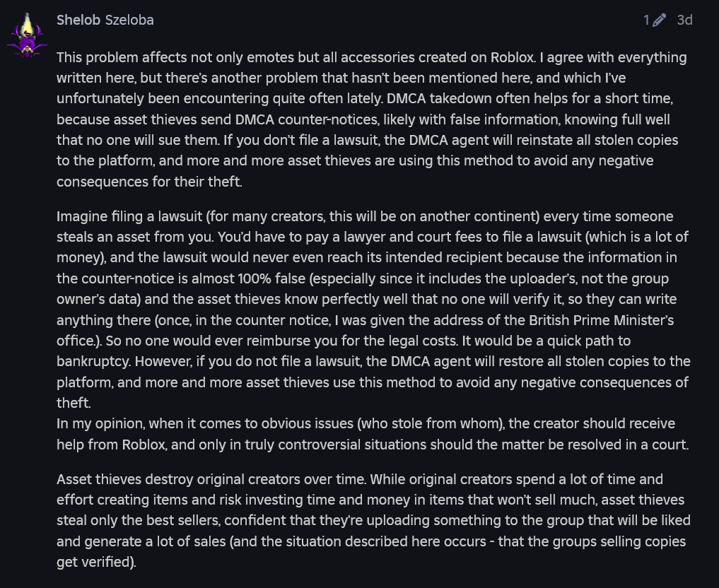Open the "3d" post date link
The image size is (719, 588).
pos(684,20)
